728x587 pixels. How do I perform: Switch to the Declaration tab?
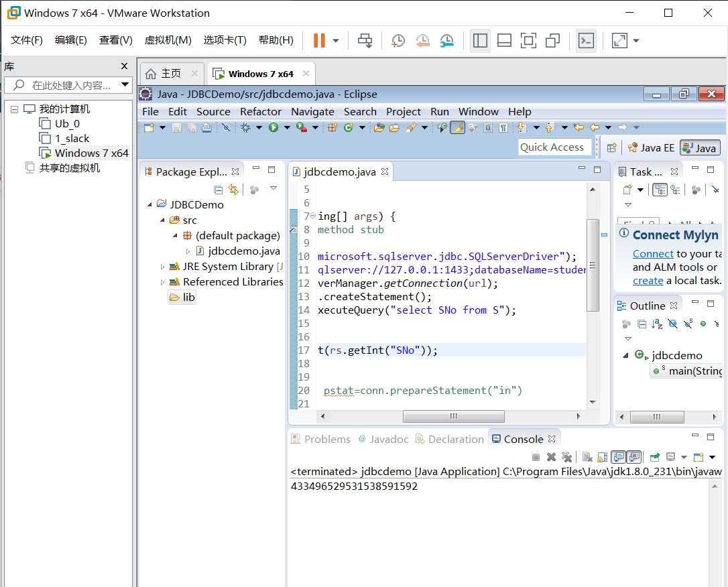450,439
